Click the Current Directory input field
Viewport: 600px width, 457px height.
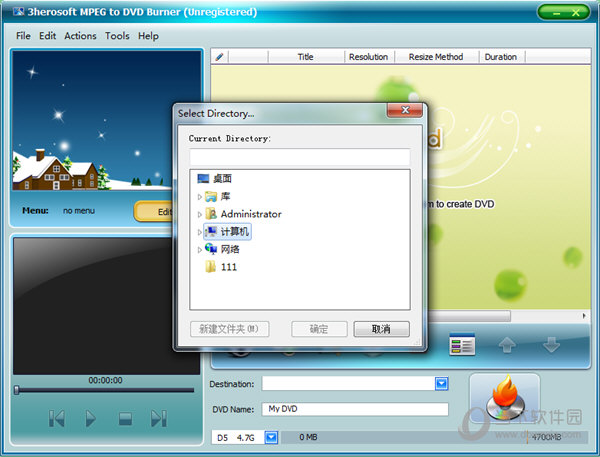tap(300, 157)
